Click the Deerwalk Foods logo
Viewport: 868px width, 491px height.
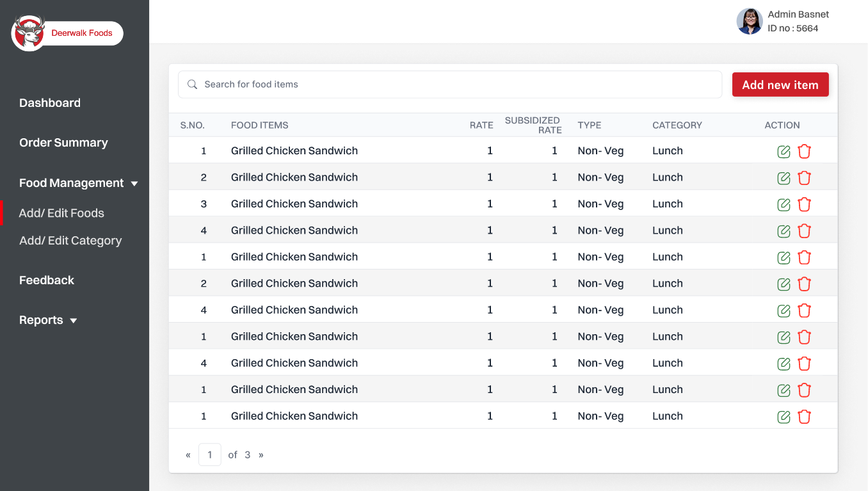pyautogui.click(x=67, y=33)
